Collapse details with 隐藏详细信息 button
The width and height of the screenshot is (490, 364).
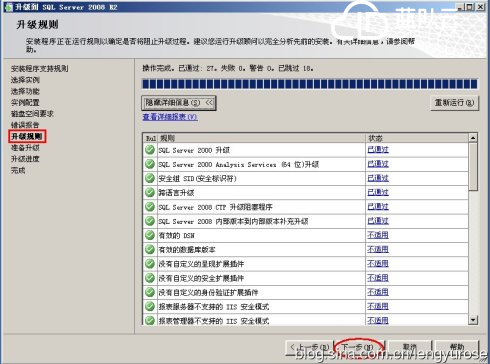[179, 103]
